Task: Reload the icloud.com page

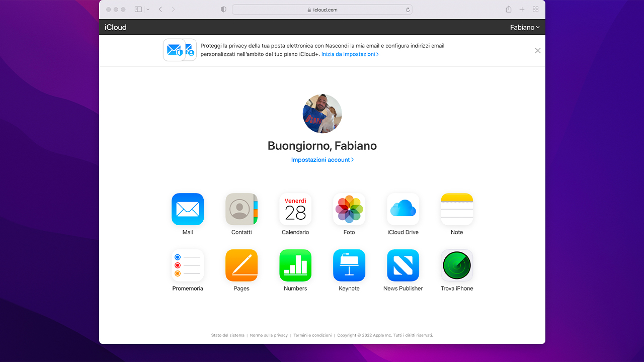Action: click(407, 9)
